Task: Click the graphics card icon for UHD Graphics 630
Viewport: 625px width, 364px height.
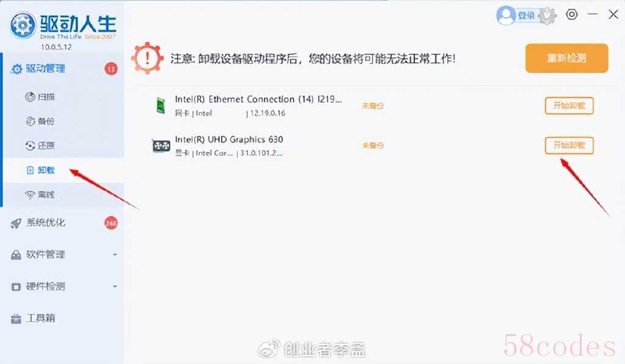Action: pos(161,146)
